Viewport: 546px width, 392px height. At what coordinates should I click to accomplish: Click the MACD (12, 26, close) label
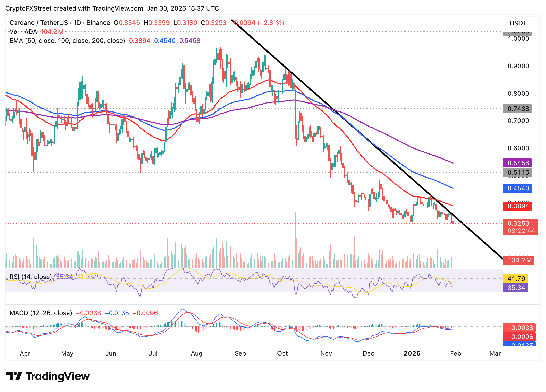coord(41,313)
